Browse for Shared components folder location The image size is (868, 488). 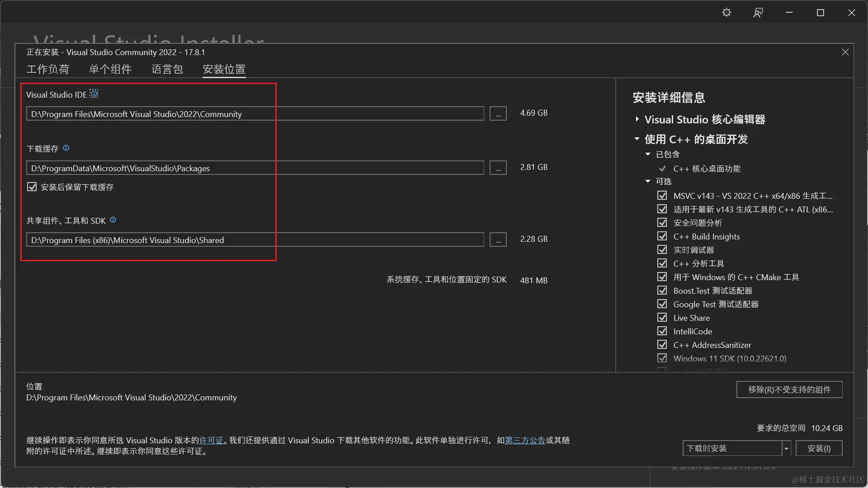498,240
